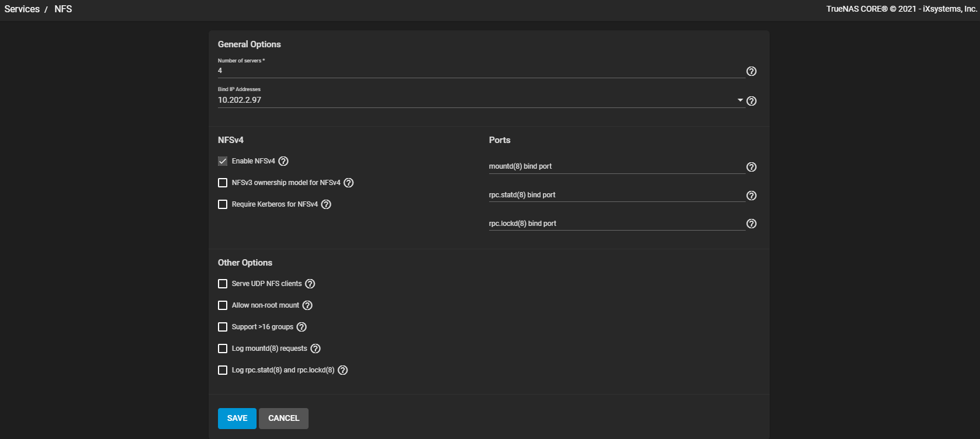Enable Log mountd(8) requests checkbox

223,349
